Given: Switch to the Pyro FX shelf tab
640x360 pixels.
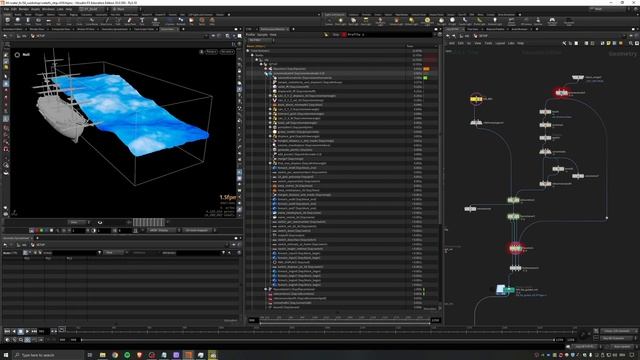Looking at the screenshot, I should (462, 15).
